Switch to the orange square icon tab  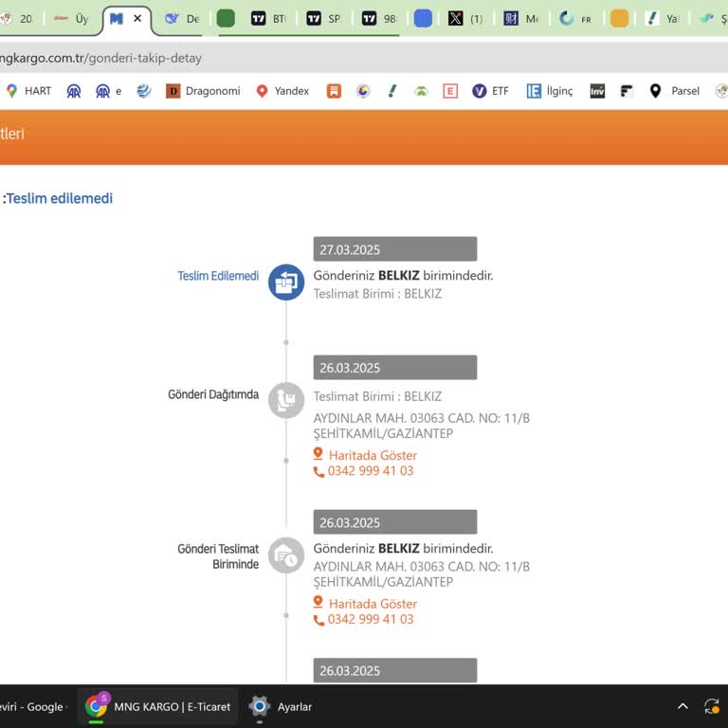tap(619, 19)
